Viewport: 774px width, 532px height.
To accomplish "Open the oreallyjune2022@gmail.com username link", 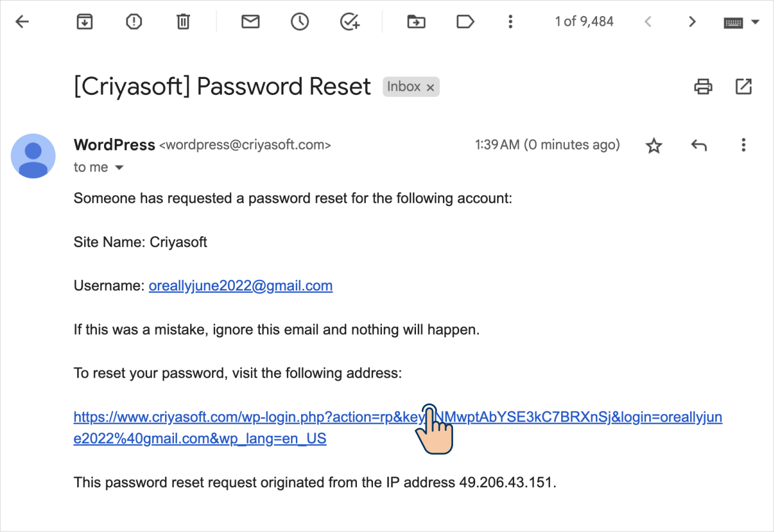I will pyautogui.click(x=241, y=286).
